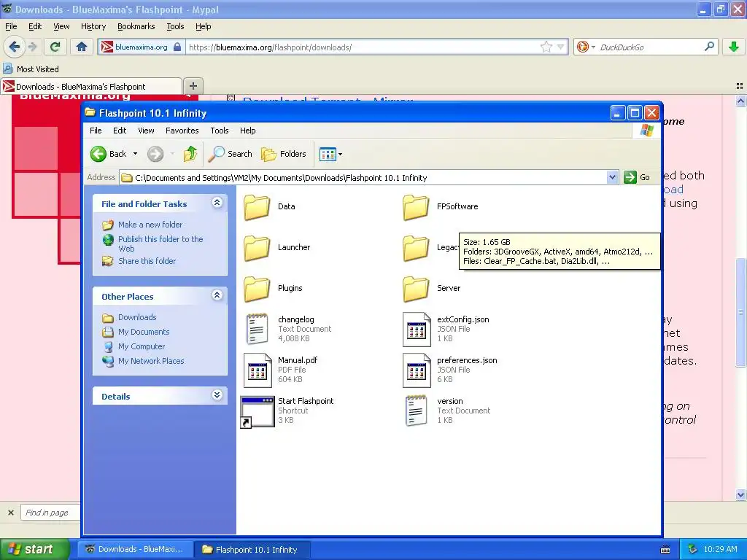Select the version text document icon
The width and height of the screenshot is (747, 560).
pyautogui.click(x=416, y=411)
